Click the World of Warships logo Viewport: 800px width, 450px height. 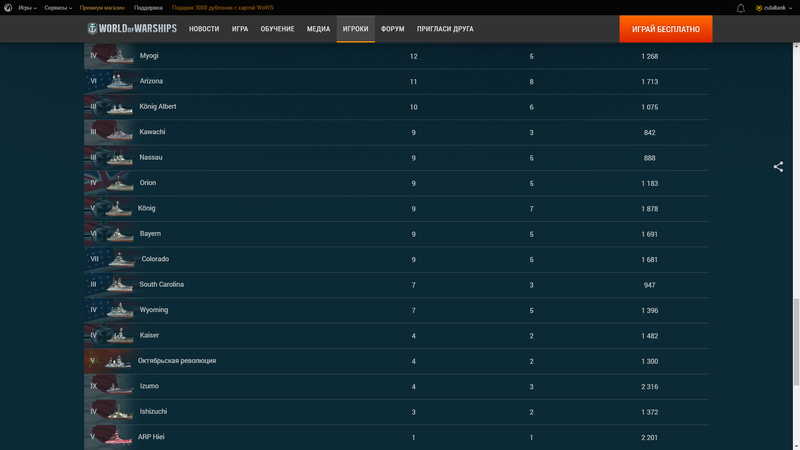(x=132, y=29)
